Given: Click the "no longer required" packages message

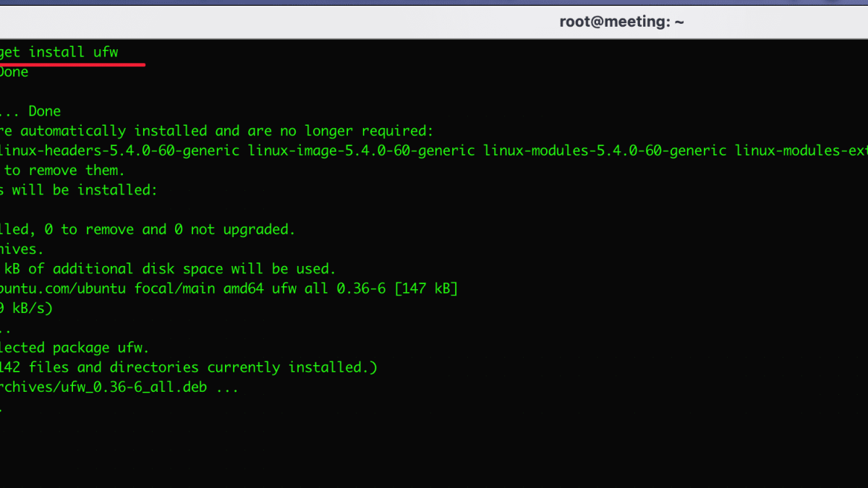Looking at the screenshot, I should coord(217,130).
